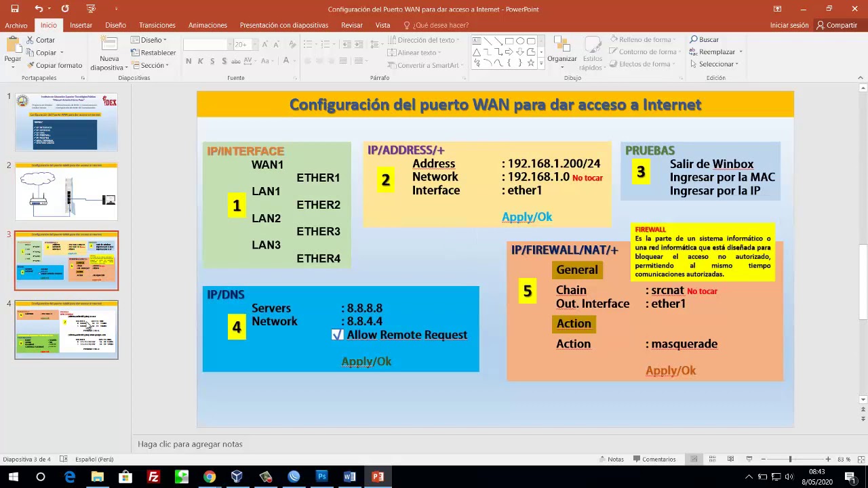868x488 pixels.
Task: Toggle underline S formatting
Action: coord(212,61)
